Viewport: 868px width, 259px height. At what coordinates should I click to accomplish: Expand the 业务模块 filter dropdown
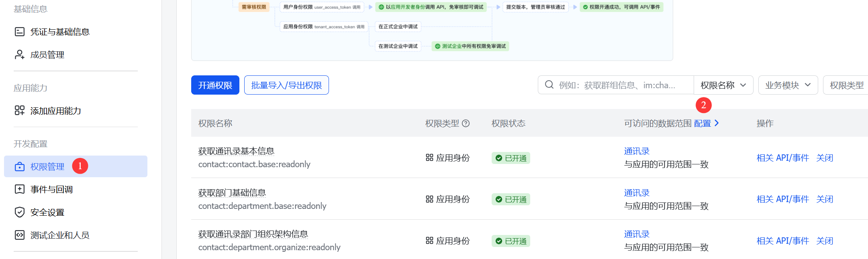788,85
